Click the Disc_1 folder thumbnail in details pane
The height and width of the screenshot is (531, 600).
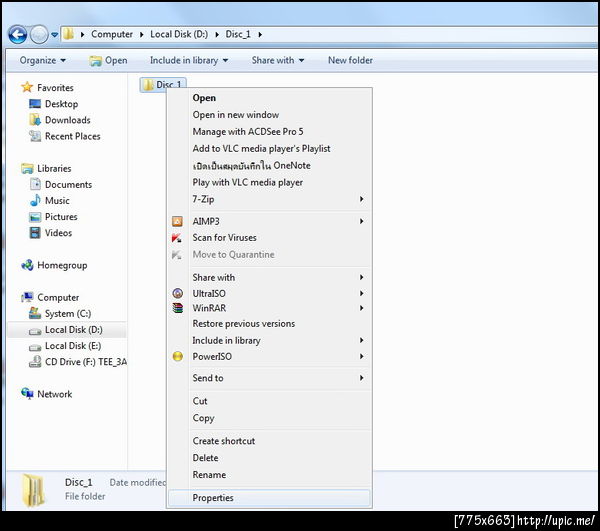[x=33, y=490]
